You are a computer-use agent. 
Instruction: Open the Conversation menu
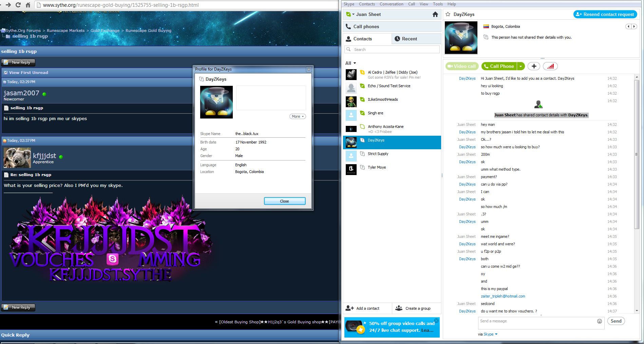(392, 4)
